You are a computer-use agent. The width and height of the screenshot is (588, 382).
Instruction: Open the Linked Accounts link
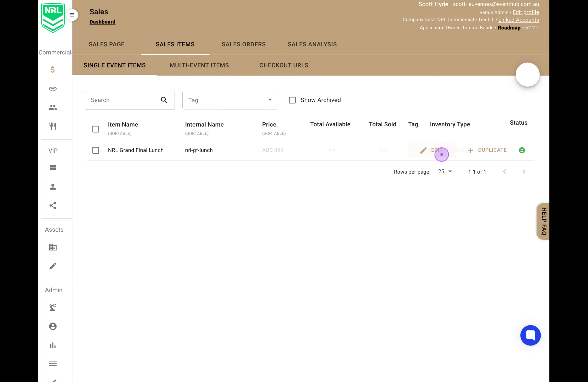coord(518,20)
